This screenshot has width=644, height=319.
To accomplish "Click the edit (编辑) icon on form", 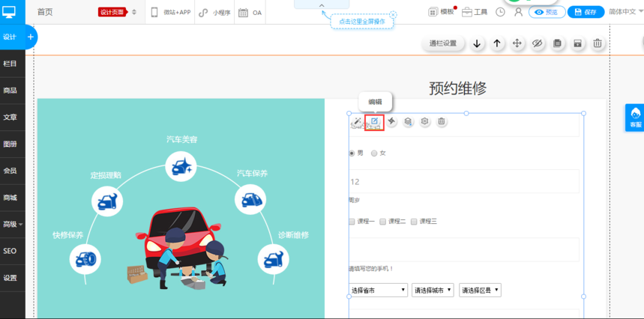I will pos(374,121).
